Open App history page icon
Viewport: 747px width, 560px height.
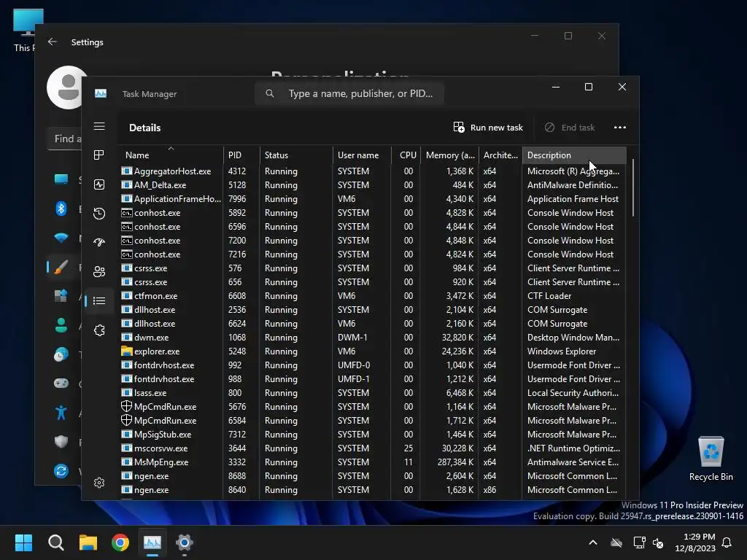[x=99, y=214]
